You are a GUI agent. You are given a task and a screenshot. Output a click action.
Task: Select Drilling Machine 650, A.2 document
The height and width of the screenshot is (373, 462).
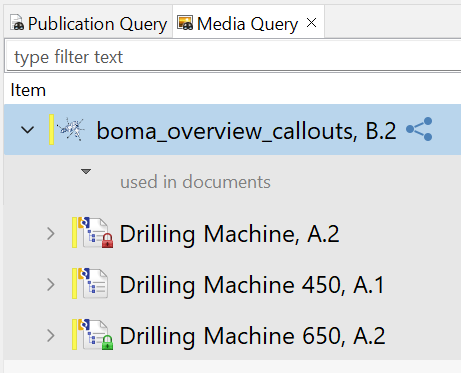[252, 336]
